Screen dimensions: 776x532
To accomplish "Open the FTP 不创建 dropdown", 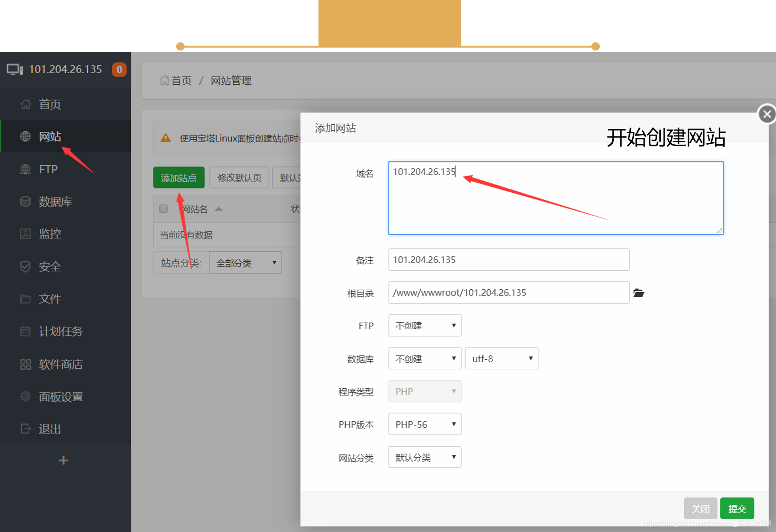I will [425, 325].
